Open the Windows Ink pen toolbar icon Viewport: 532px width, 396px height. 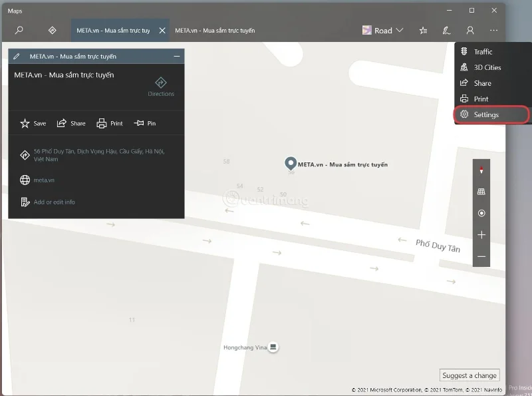[x=446, y=31]
